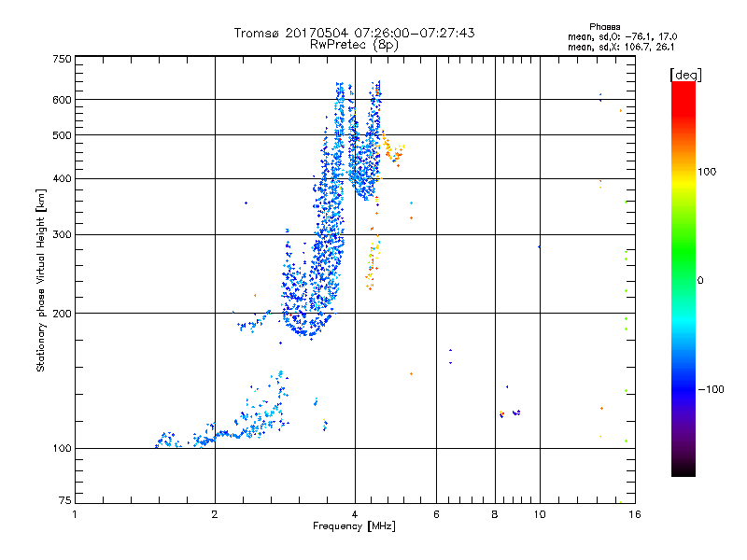Viewport: 747px width, 560px height.
Task: Click the y-axis tick label '400'
Action: coord(62,179)
